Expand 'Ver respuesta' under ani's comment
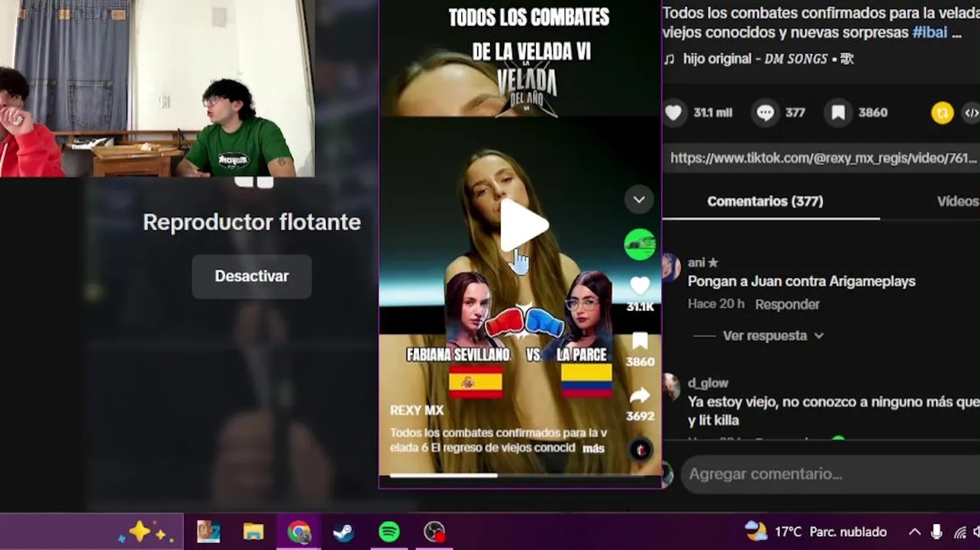980x550 pixels. pyautogui.click(x=772, y=335)
